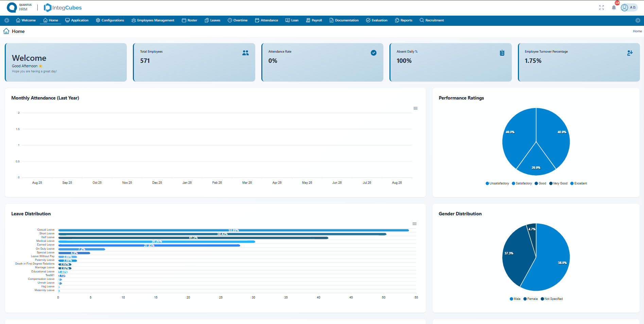Viewport: 644px width, 324px height.
Task: Toggle Male legend in Gender Distribution
Action: (515, 299)
